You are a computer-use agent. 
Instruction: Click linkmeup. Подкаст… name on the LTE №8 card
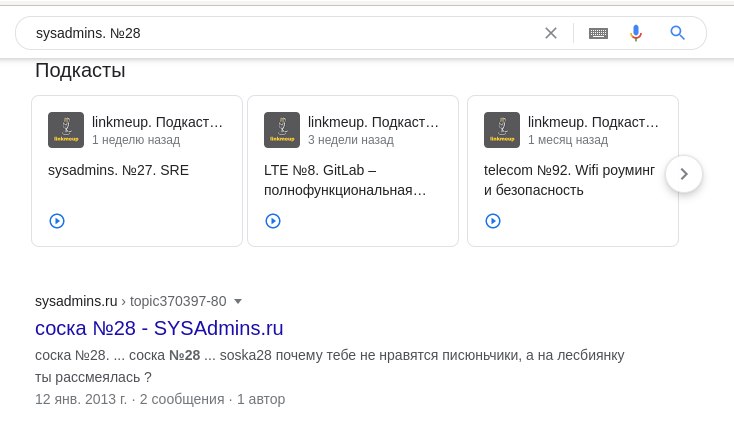(373, 122)
